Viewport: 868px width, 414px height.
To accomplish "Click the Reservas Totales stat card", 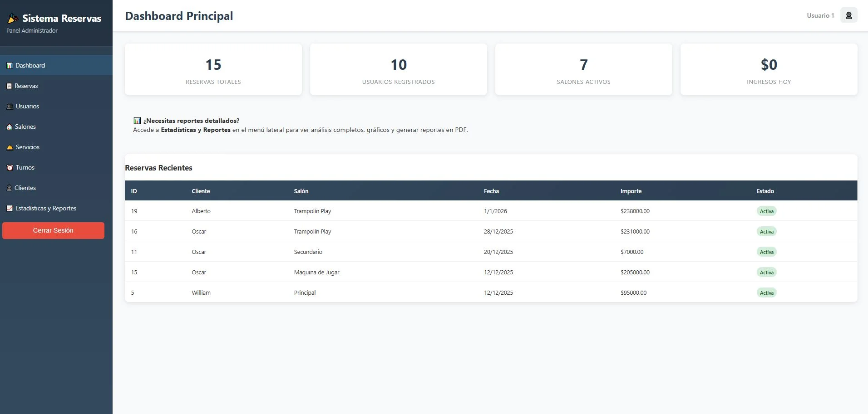I will (x=212, y=69).
